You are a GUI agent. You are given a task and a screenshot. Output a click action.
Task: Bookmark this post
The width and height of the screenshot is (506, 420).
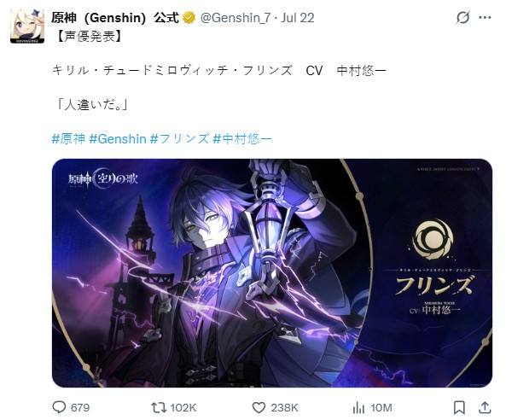click(459, 407)
